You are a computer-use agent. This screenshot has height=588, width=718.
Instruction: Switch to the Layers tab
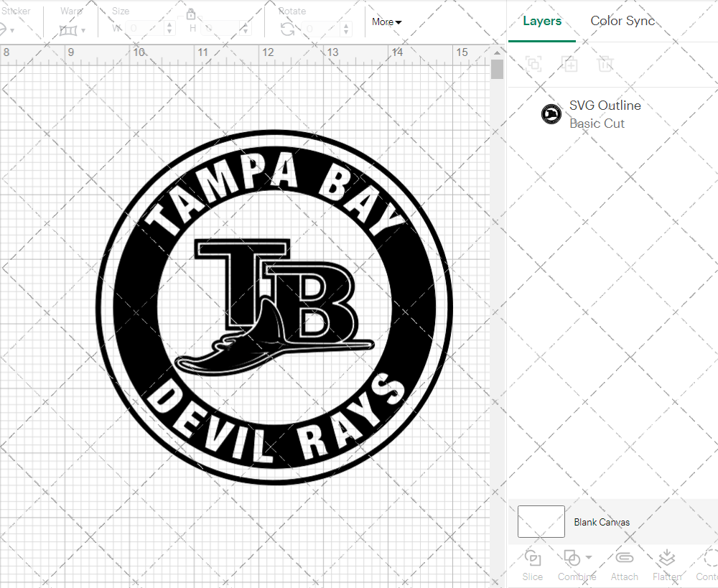[542, 21]
